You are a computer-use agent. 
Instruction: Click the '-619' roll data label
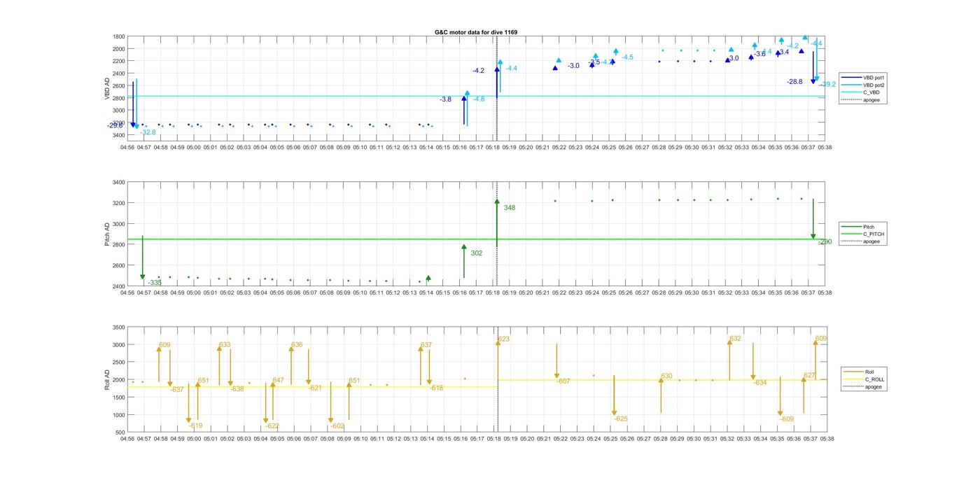click(195, 426)
